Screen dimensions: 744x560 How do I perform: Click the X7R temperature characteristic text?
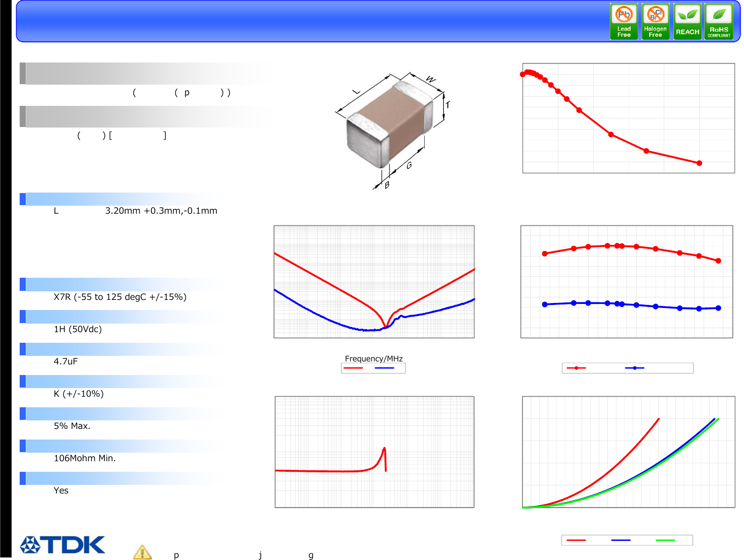(x=120, y=297)
